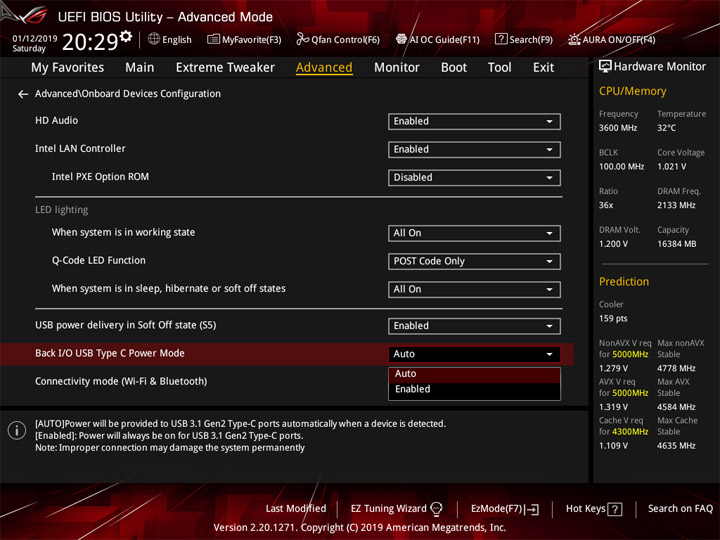Open the Boot tab
This screenshot has width=720, height=540.
click(x=454, y=68)
